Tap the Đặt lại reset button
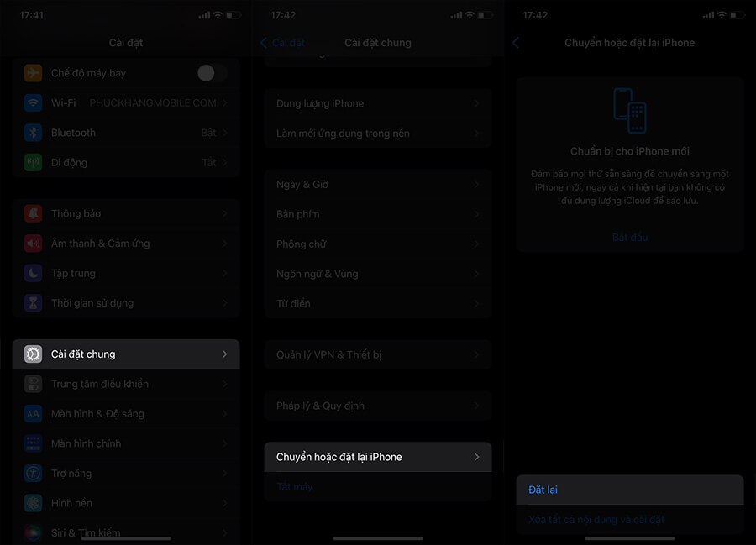 click(543, 490)
